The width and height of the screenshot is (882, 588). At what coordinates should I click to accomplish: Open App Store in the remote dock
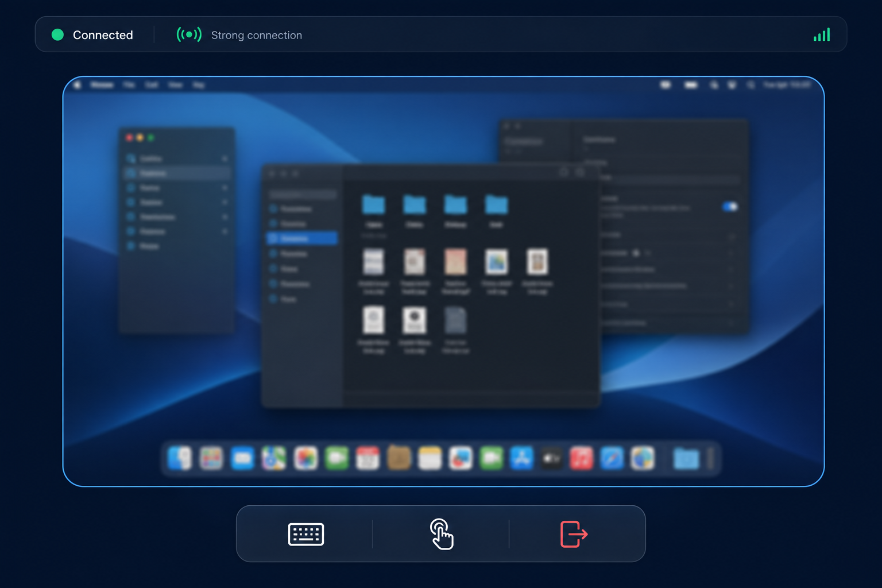(522, 458)
